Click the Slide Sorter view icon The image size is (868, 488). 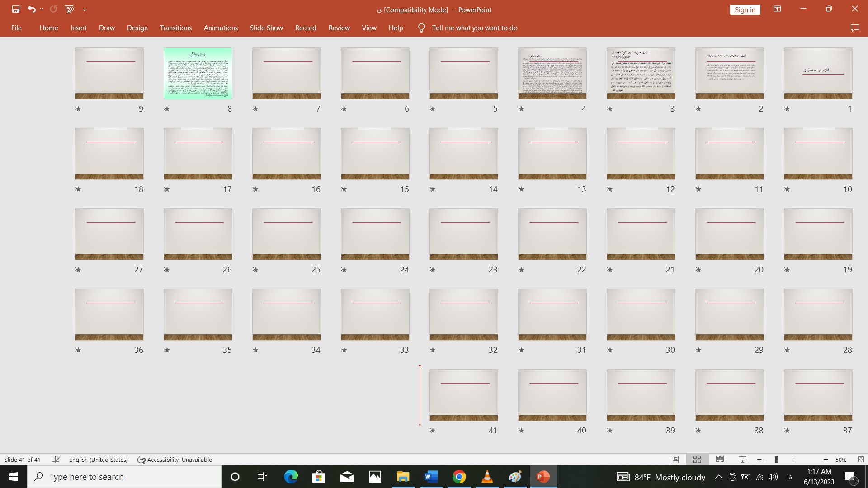point(697,460)
